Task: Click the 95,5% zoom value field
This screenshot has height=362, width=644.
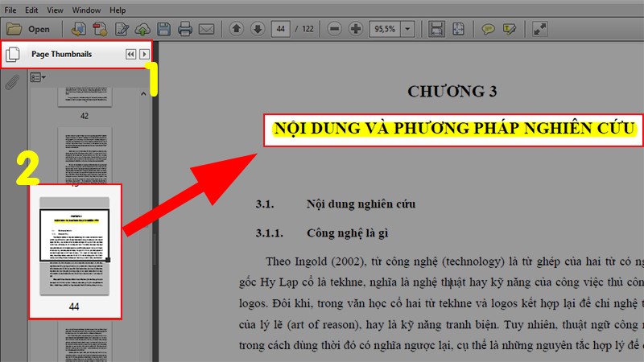Action: click(385, 29)
